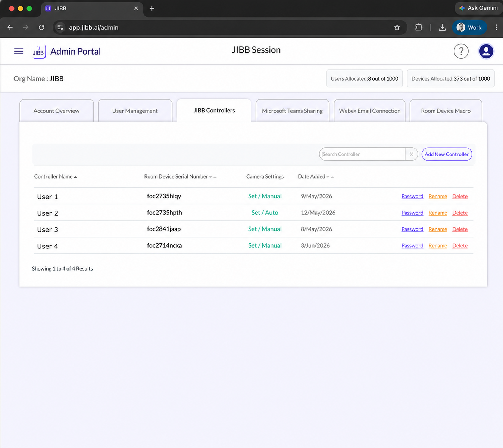The image size is (503, 448).
Task: Click Password link for User 3
Action: pyautogui.click(x=412, y=229)
